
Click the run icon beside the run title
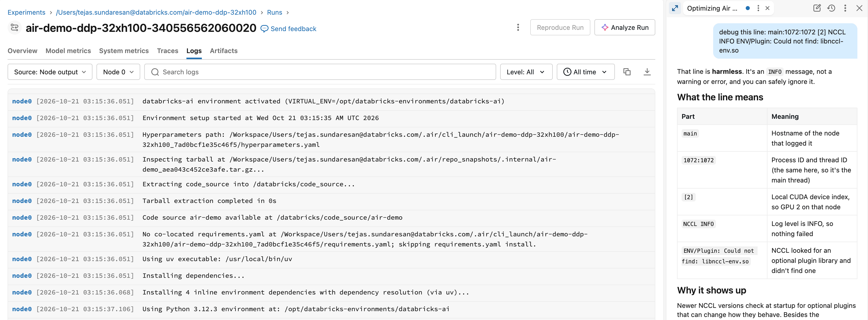14,28
